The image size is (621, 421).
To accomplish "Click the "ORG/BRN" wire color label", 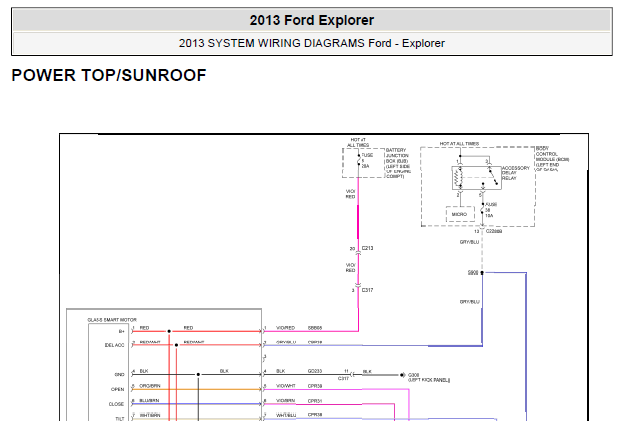I will pyautogui.click(x=150, y=386).
